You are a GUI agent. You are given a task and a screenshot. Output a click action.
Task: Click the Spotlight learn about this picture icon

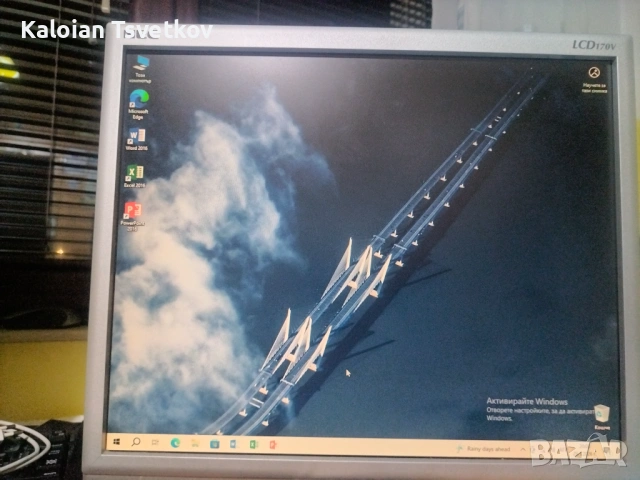pyautogui.click(x=594, y=79)
